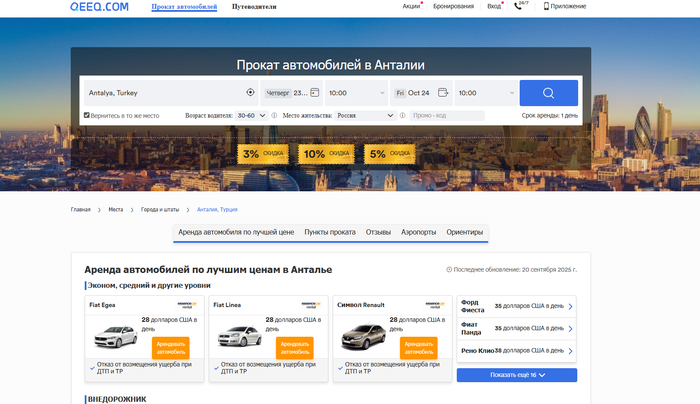Open the Аэропорты tab

pos(418,232)
